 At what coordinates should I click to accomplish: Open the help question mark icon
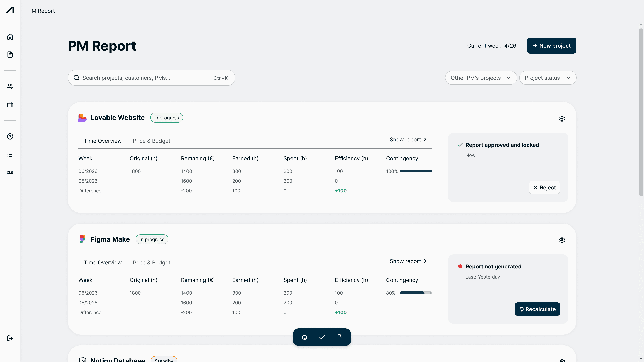pyautogui.click(x=10, y=136)
